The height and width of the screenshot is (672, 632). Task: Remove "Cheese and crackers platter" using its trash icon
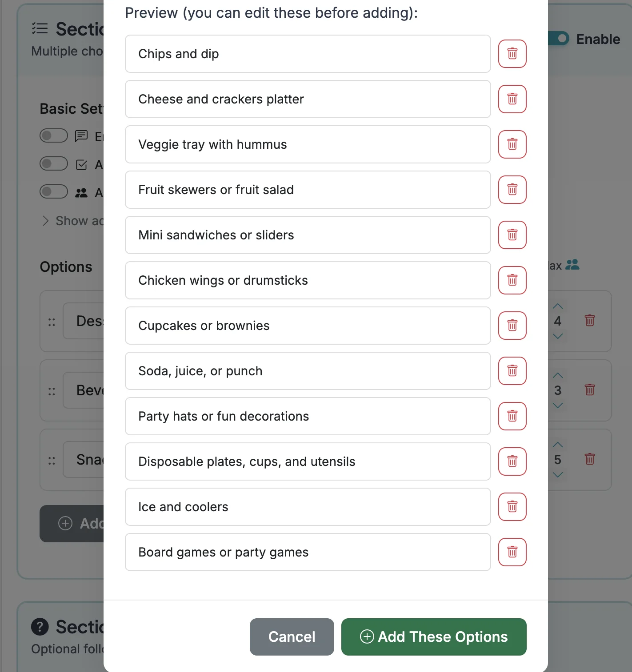coord(512,99)
